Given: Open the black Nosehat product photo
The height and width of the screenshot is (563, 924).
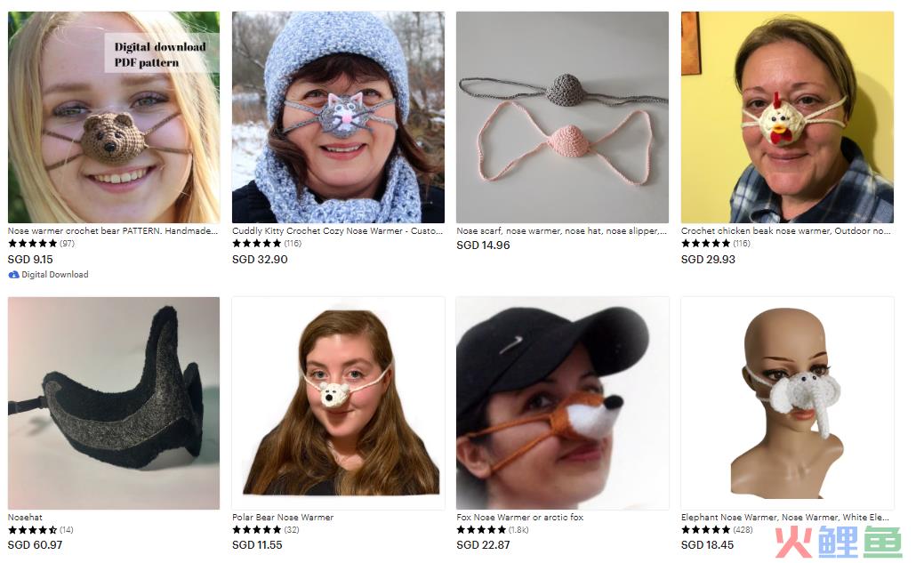Looking at the screenshot, I should 114,403.
